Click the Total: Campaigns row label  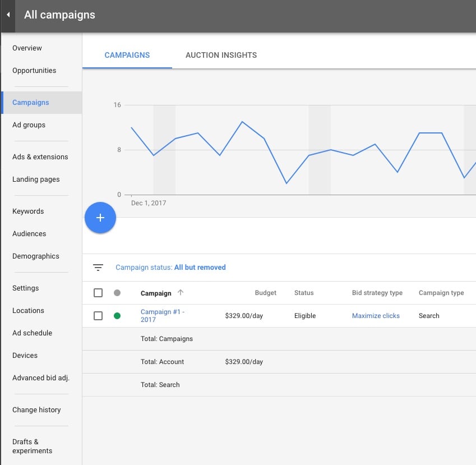[x=167, y=339]
